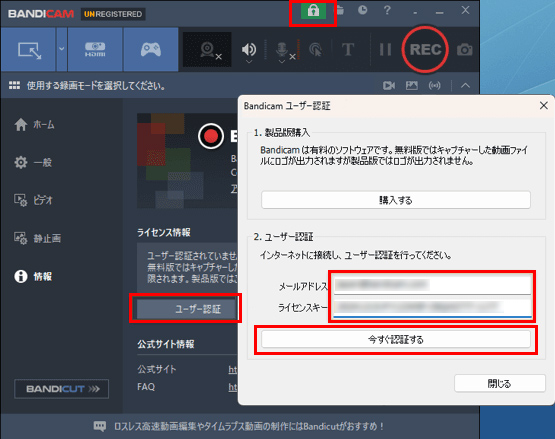Click the audio broadcast icon

(x=435, y=86)
